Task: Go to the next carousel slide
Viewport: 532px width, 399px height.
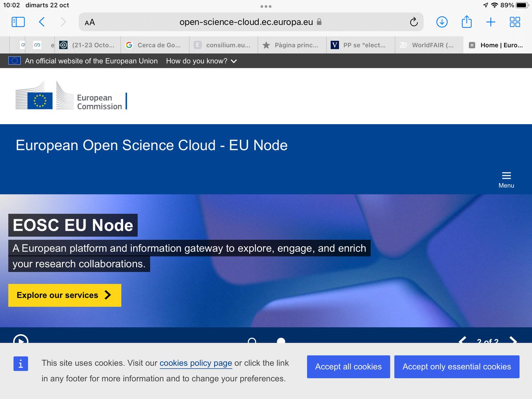Action: tap(513, 341)
